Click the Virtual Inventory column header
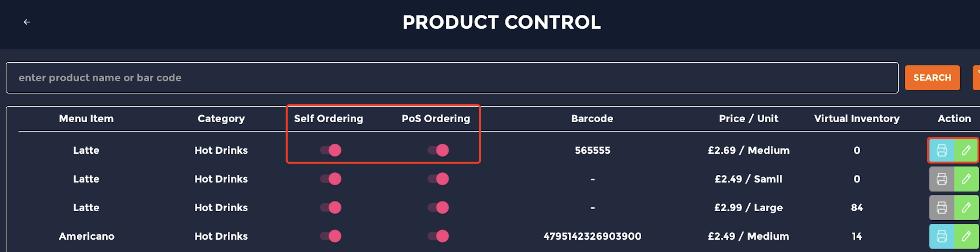The height and width of the screenshot is (252, 980). (857, 119)
